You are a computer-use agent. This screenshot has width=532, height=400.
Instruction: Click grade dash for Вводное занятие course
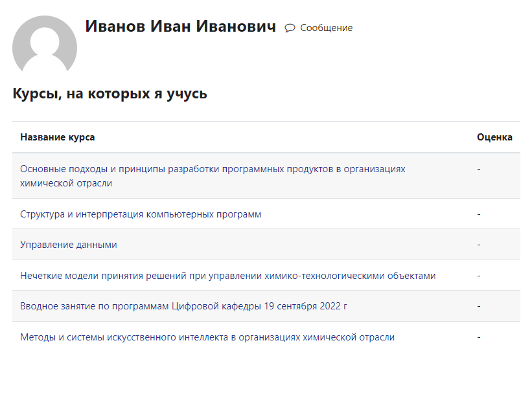(x=478, y=306)
